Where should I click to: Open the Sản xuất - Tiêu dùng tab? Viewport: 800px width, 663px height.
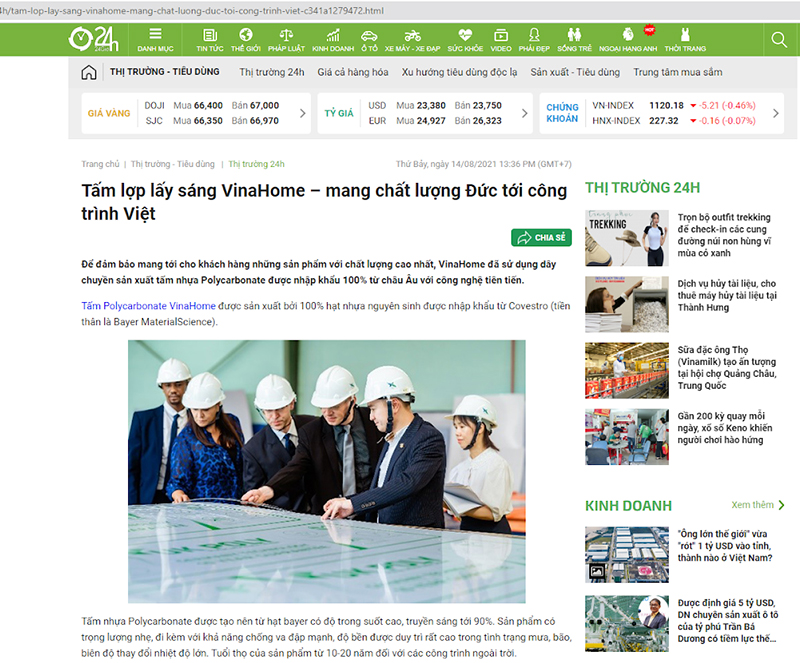coord(575,72)
